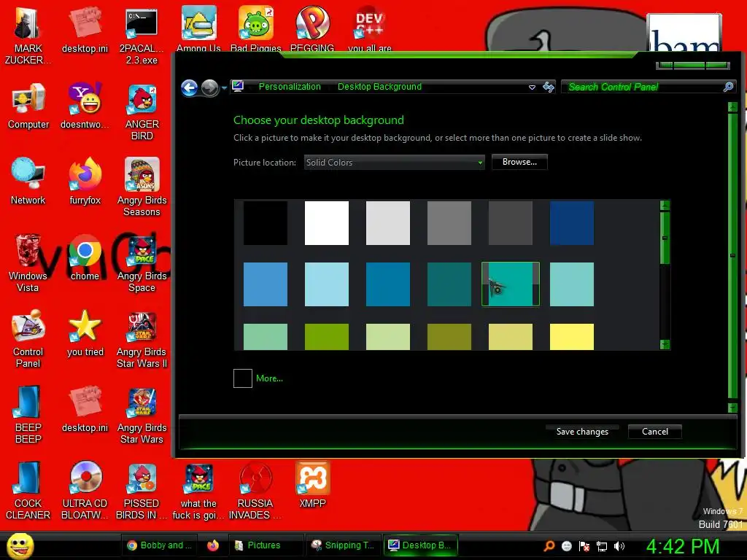
Task: Choose the black color swatch
Action: (266, 223)
